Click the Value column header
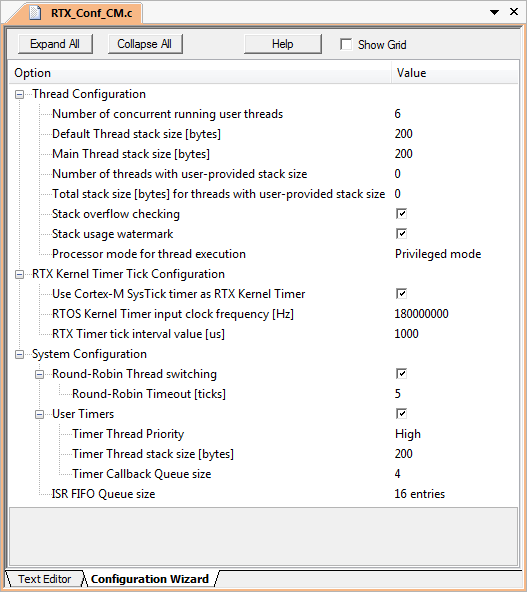 pyautogui.click(x=455, y=72)
